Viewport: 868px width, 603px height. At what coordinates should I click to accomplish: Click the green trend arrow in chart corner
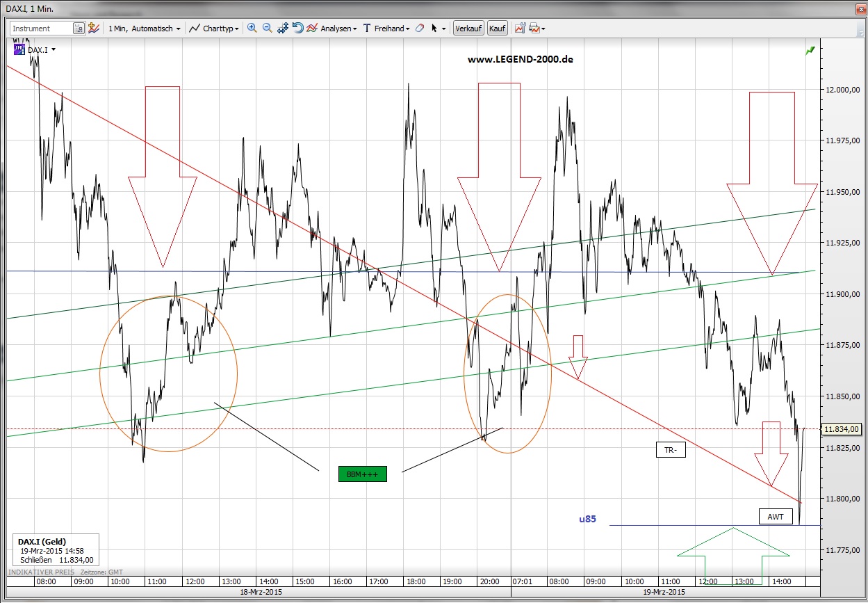(x=810, y=50)
